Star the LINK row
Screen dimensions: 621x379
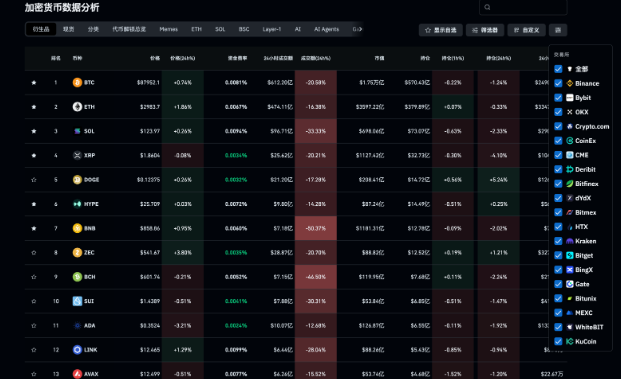[x=34, y=350]
